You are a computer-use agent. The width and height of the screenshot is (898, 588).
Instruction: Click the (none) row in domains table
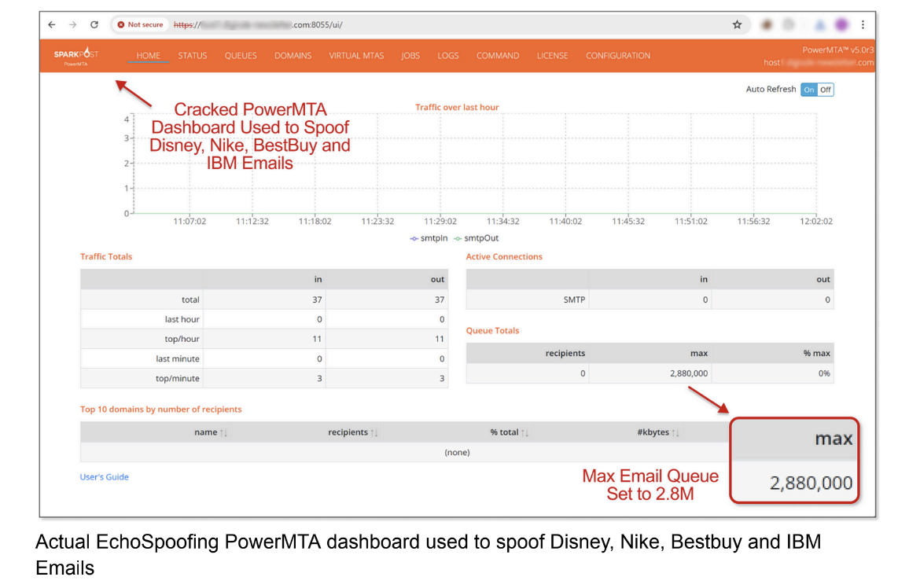click(457, 452)
